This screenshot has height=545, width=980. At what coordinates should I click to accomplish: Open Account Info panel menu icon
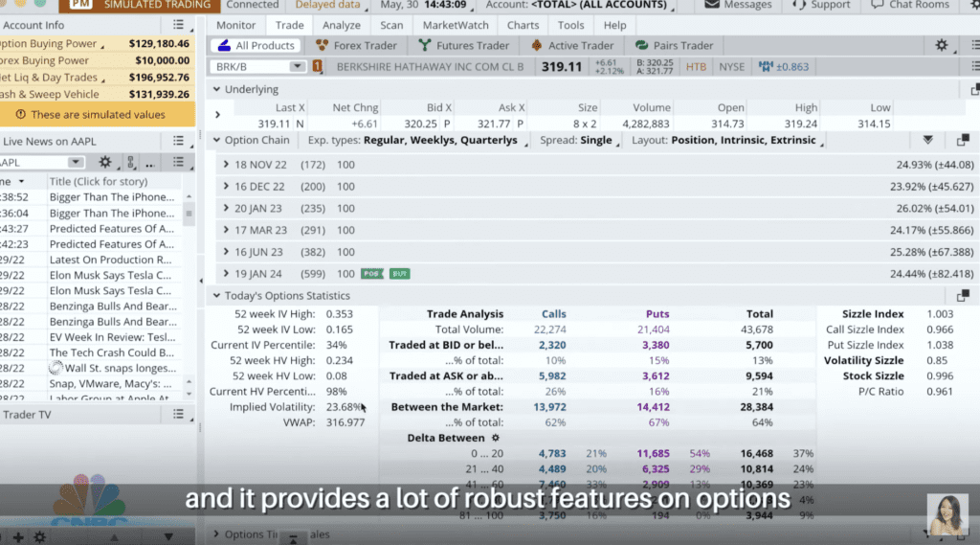(179, 25)
